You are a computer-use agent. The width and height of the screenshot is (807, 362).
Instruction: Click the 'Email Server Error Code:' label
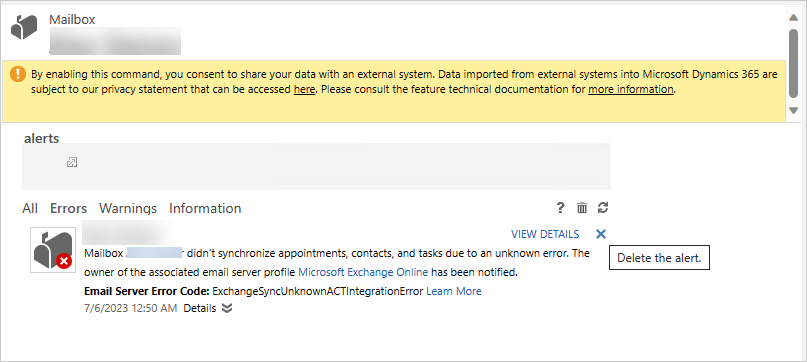[147, 291]
